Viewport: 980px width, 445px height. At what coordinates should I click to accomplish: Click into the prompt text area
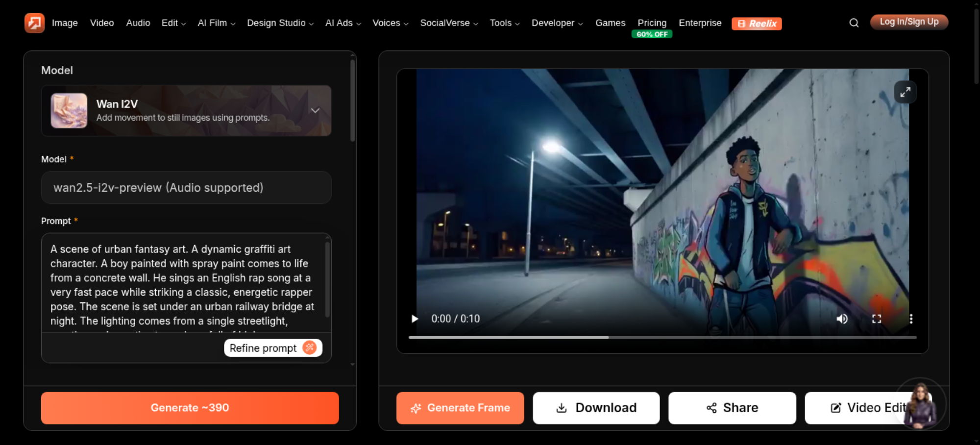(x=184, y=284)
